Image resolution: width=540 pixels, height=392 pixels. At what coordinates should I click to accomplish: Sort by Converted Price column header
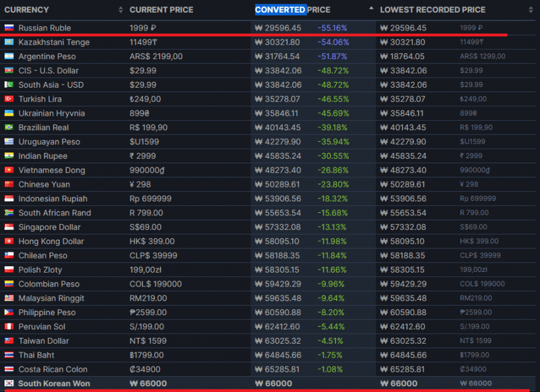(292, 10)
